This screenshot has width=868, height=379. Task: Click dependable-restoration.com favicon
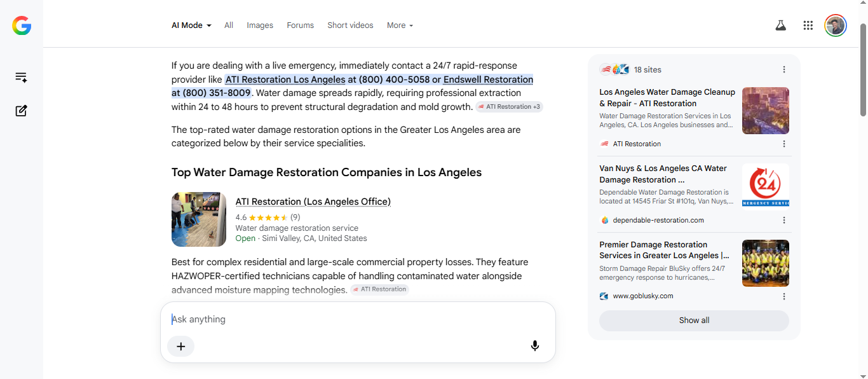(x=604, y=221)
